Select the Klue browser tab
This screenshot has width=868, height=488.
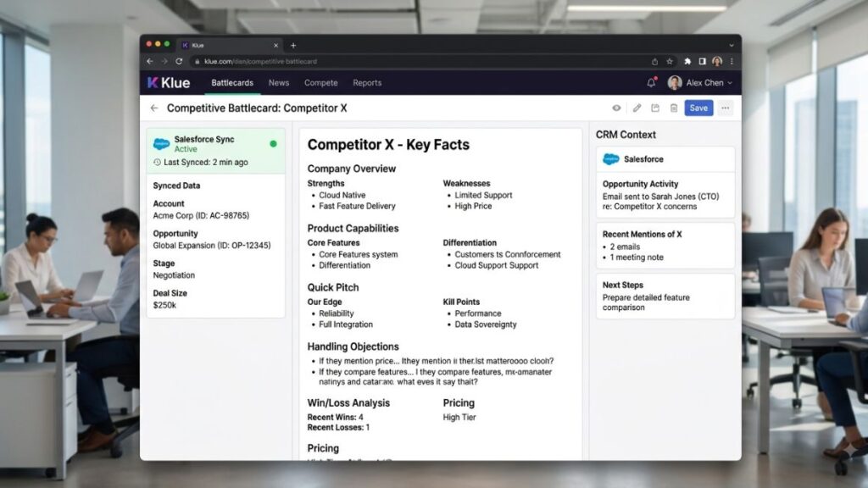coord(229,46)
